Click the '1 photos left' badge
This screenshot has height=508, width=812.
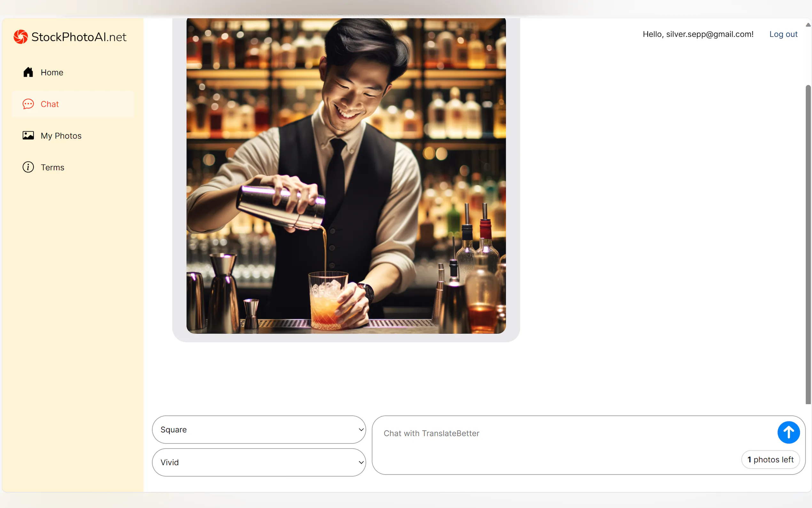click(770, 459)
